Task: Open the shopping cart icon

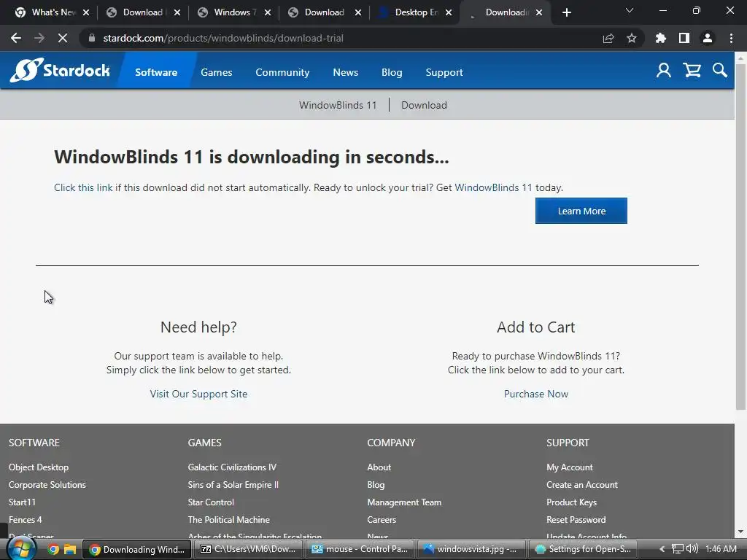Action: [x=692, y=71]
